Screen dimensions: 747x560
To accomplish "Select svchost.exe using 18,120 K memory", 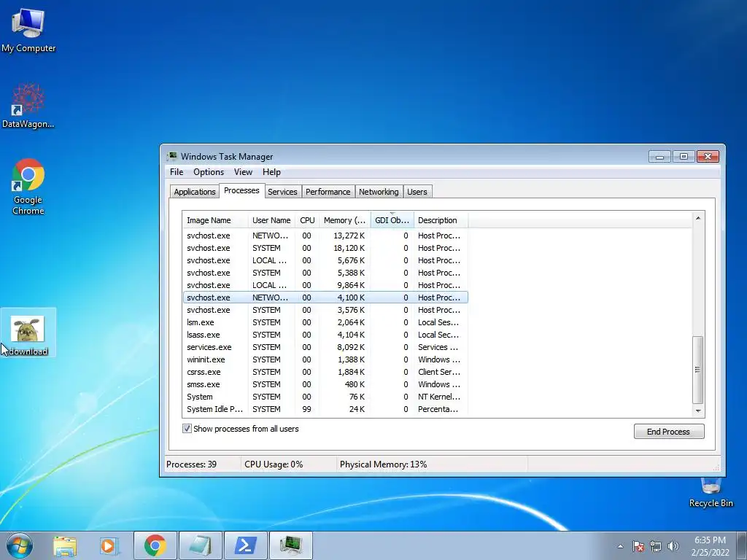I will [x=325, y=248].
